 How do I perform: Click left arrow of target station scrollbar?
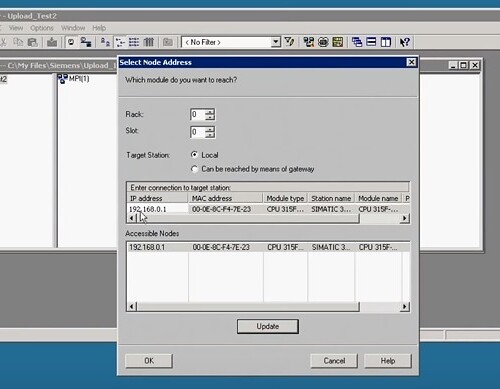131,218
